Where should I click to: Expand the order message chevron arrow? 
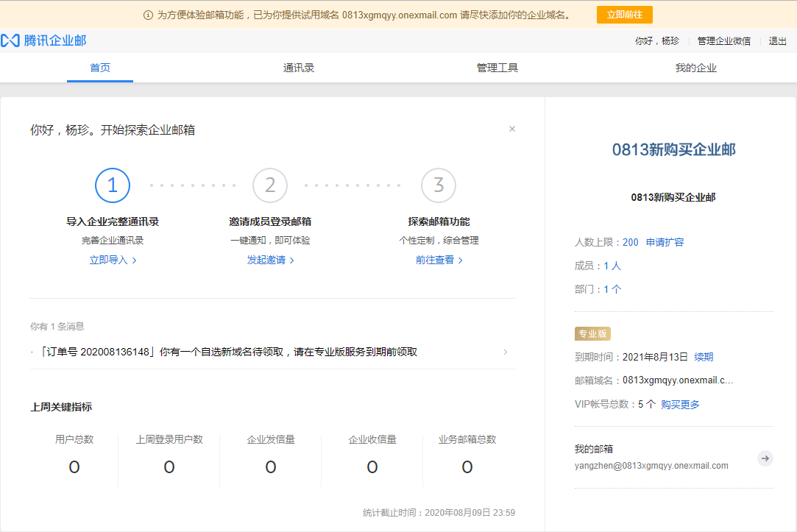pyautogui.click(x=505, y=352)
